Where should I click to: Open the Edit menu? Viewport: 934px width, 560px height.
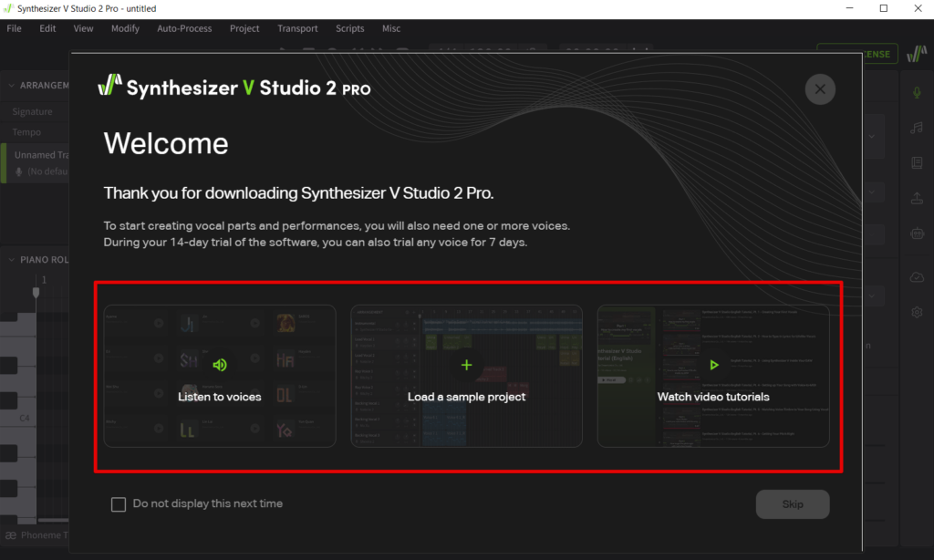pos(47,28)
